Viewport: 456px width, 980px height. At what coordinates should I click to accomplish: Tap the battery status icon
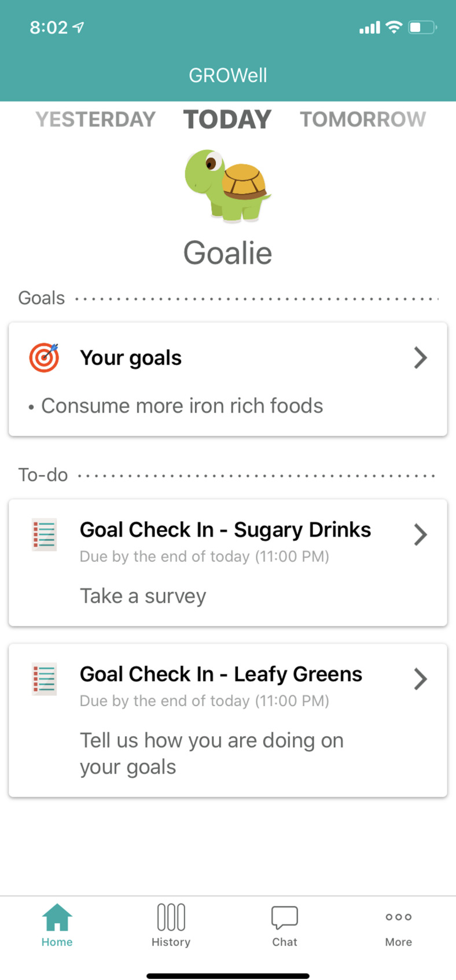422,27
